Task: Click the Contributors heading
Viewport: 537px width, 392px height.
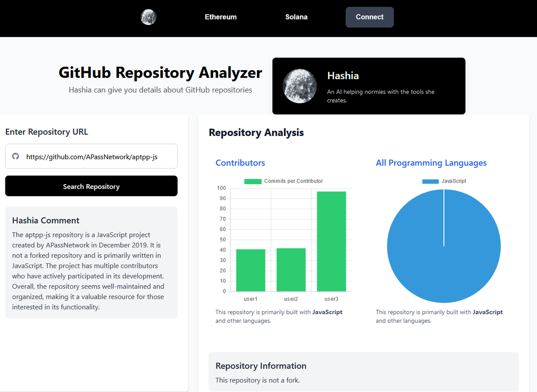Action: pyautogui.click(x=240, y=163)
